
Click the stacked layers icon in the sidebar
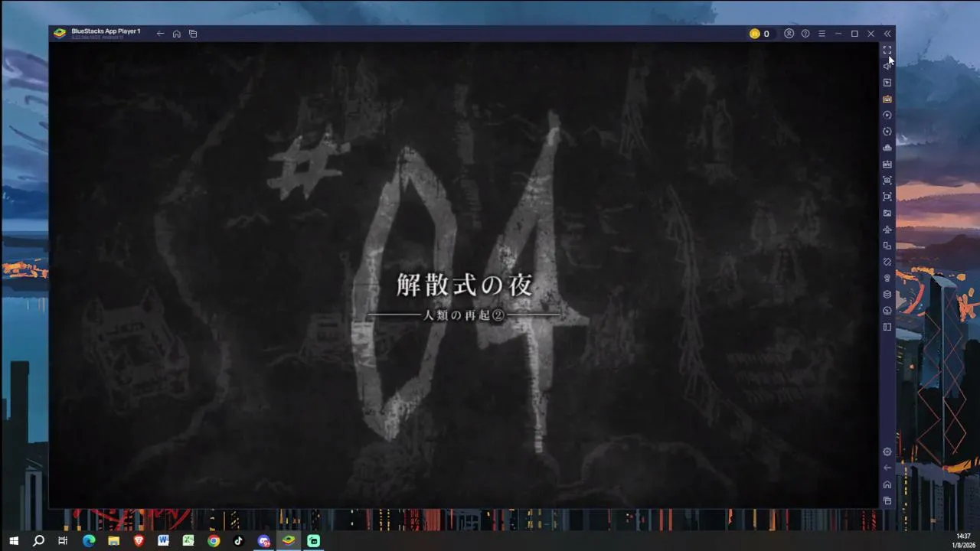coord(887,295)
